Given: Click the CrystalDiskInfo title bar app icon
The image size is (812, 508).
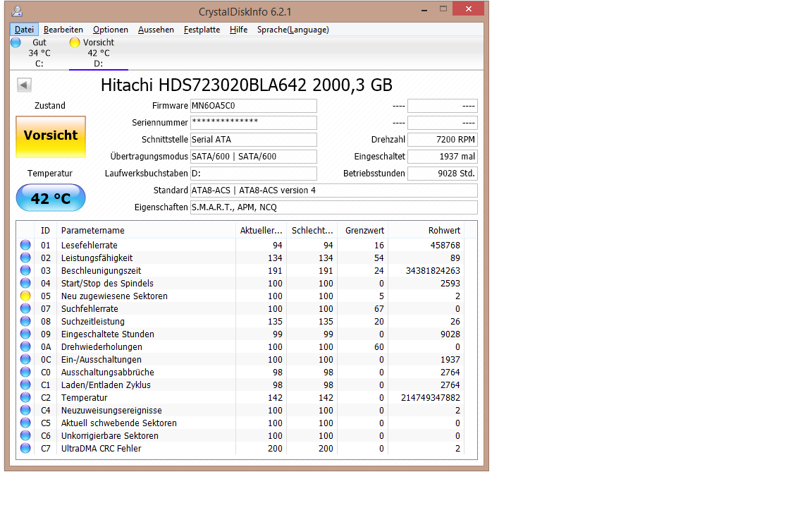Looking at the screenshot, I should click(x=17, y=11).
